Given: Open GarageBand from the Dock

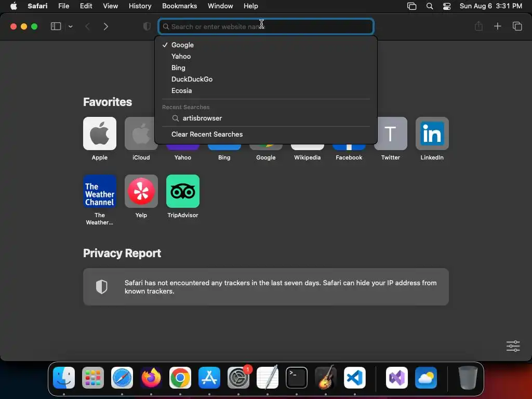Looking at the screenshot, I should point(326,378).
